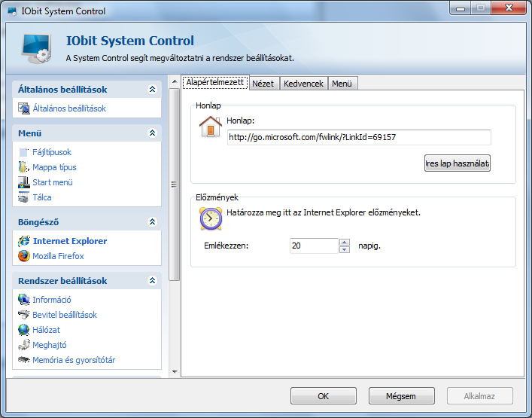Click the Emlékezzen days number field
This screenshot has width=532, height=418.
(x=314, y=246)
